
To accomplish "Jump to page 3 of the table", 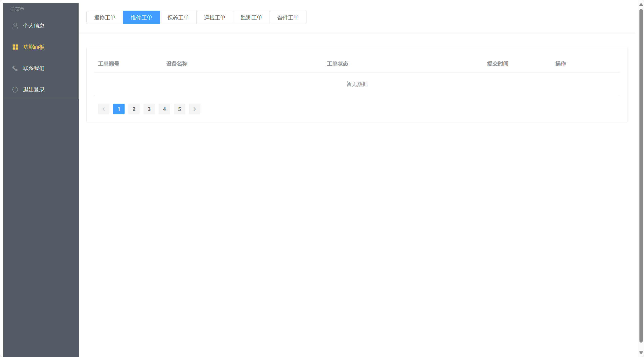I will tap(149, 109).
